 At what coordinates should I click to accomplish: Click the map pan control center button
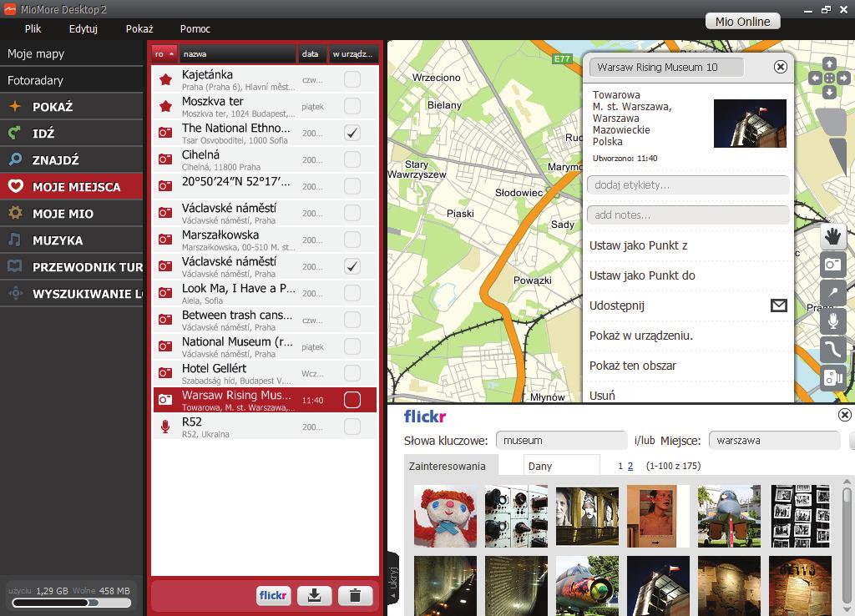point(829,78)
